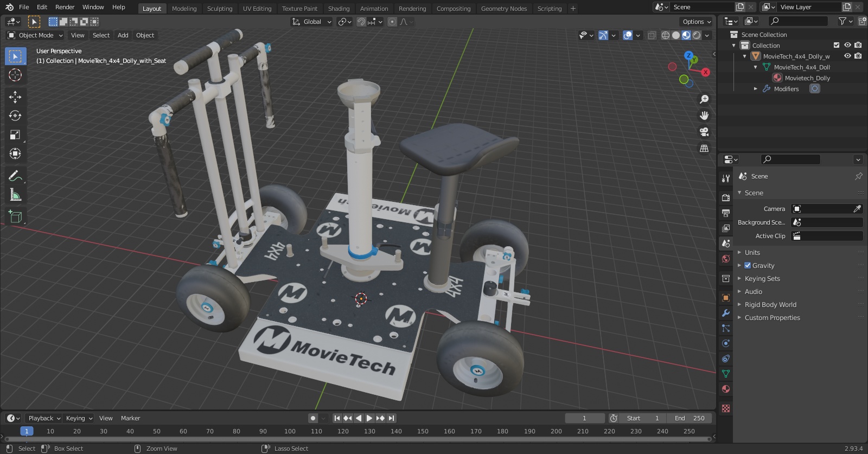868x454 pixels.
Task: Play the animation forward
Action: (369, 418)
